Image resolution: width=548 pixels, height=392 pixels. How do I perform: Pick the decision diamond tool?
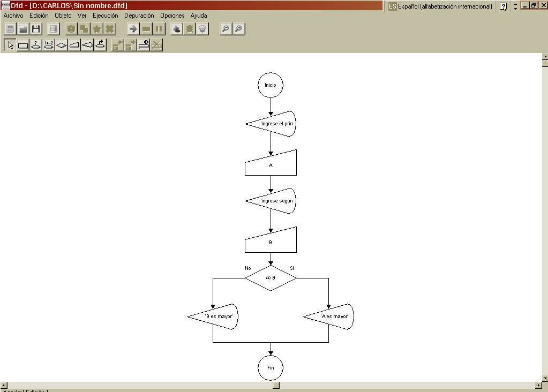(60, 45)
